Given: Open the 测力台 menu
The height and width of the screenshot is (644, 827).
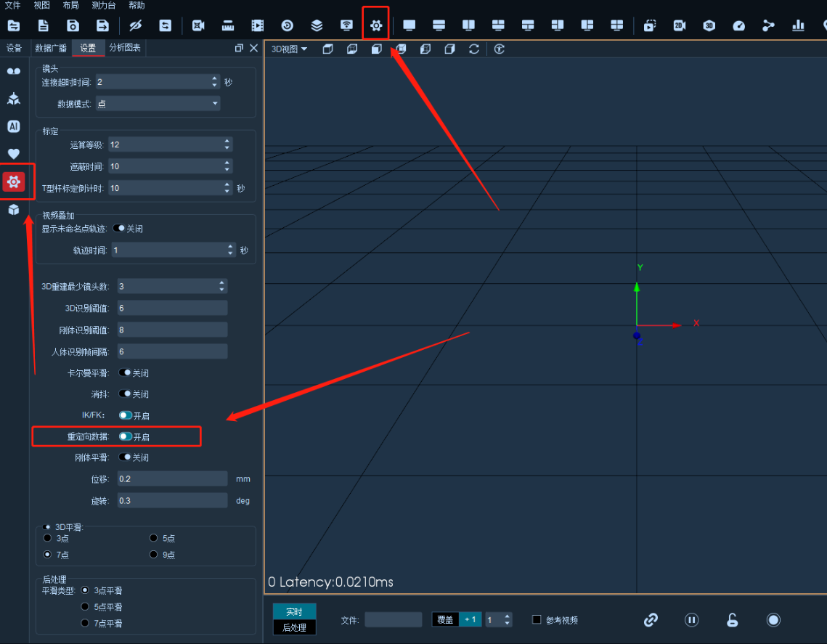Looking at the screenshot, I should point(103,5).
